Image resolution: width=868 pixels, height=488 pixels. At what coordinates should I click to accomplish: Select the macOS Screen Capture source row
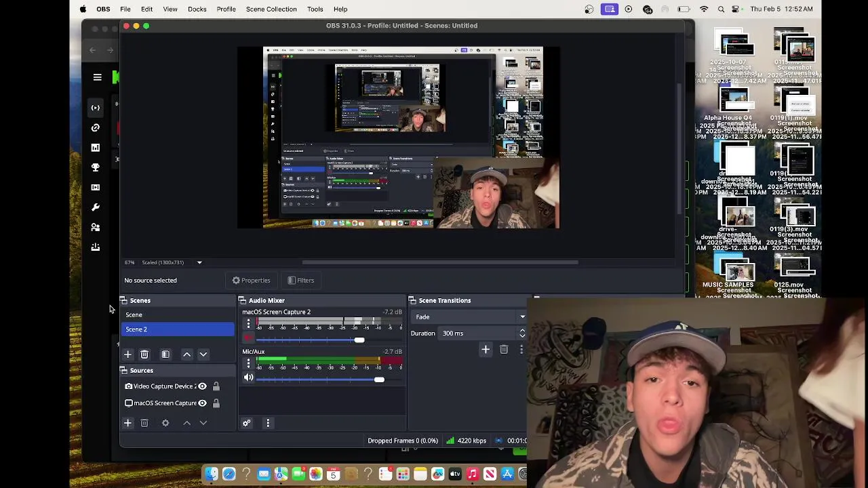[x=178, y=403]
